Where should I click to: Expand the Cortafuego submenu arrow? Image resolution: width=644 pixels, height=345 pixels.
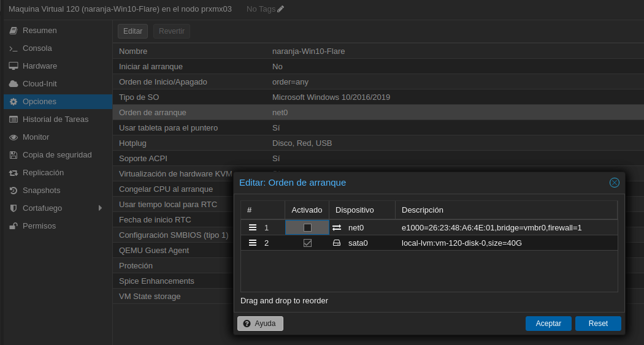(x=100, y=208)
